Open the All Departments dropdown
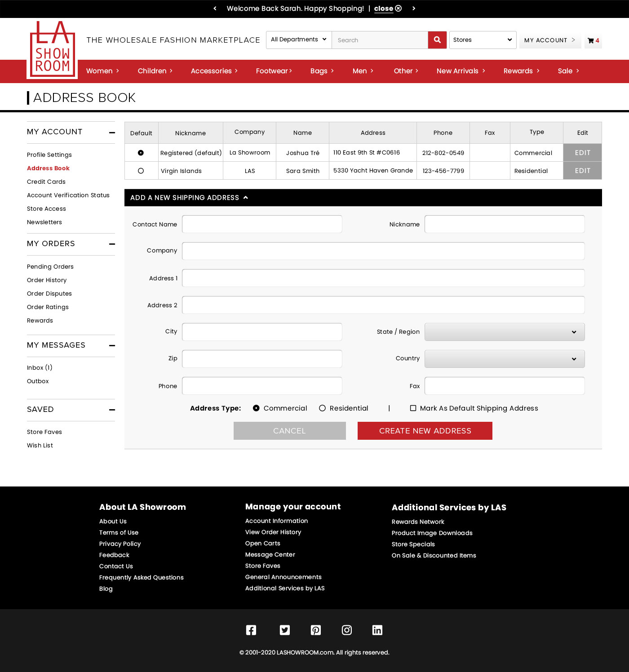 [x=299, y=40]
